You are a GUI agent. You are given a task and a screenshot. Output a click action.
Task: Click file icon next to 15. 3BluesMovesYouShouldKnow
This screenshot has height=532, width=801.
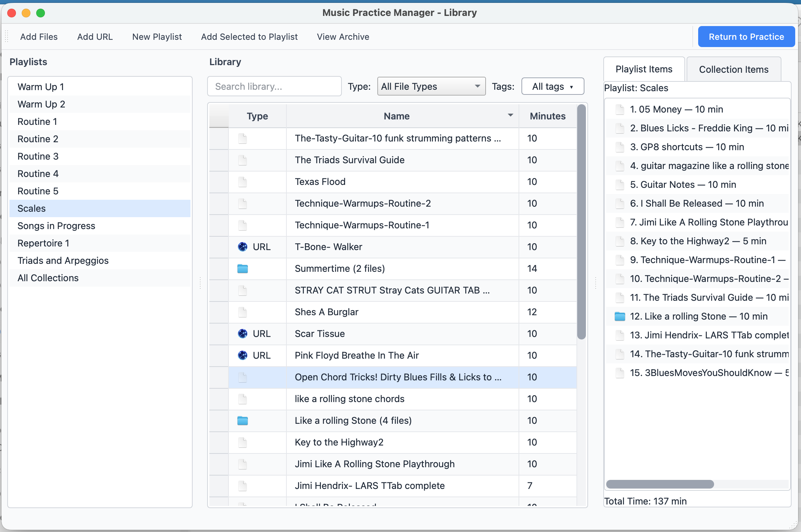coord(620,373)
